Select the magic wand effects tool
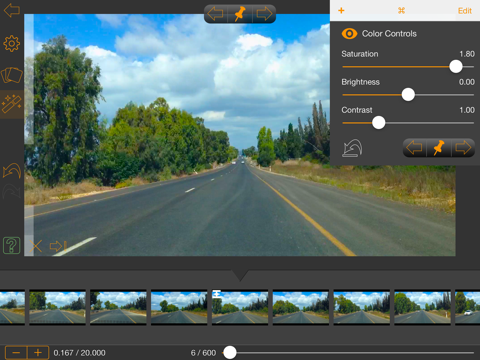Viewport: 480px width, 360px height. coord(12,104)
